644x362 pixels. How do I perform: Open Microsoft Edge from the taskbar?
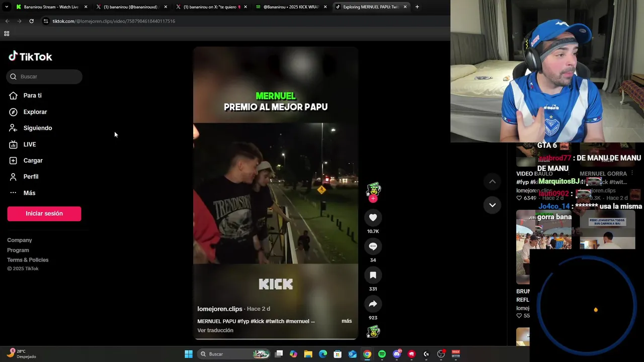click(323, 354)
